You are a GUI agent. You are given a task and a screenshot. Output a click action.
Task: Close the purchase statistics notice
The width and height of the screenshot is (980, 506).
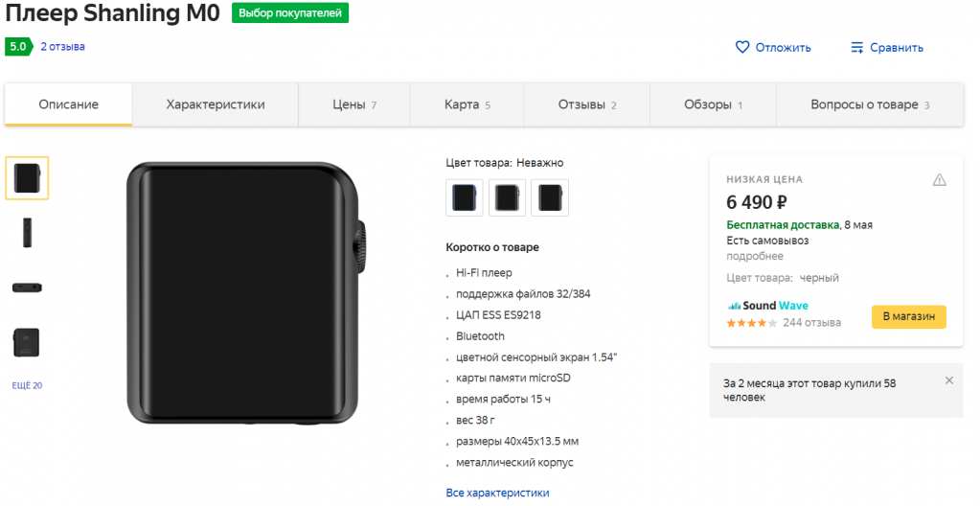pos(949,380)
